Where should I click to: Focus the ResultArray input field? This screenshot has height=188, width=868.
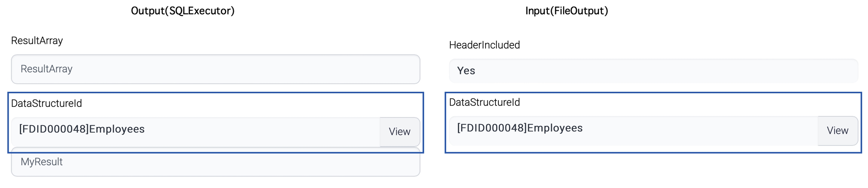[x=215, y=69]
